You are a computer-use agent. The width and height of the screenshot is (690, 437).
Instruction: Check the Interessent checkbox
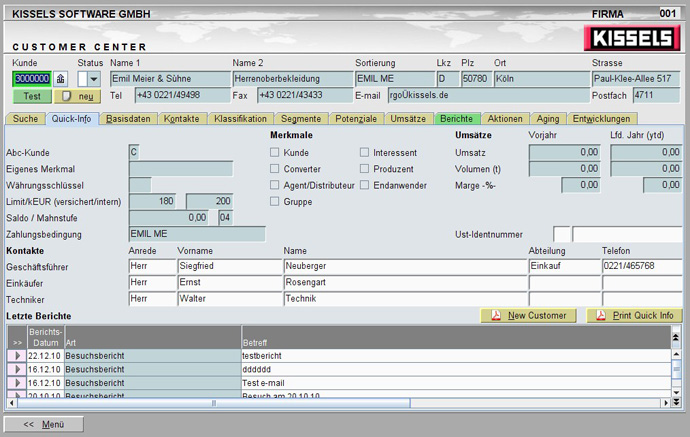tap(364, 152)
